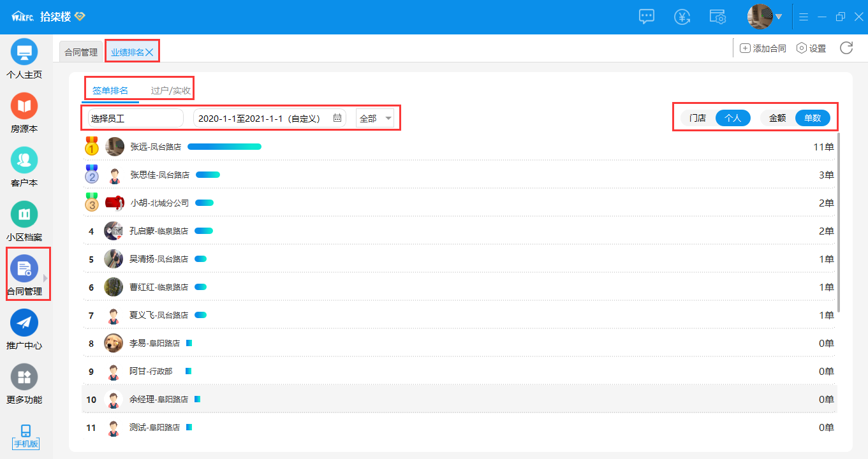Click 11单 count for 张远
Image resolution: width=868 pixels, height=459 pixels.
(823, 147)
